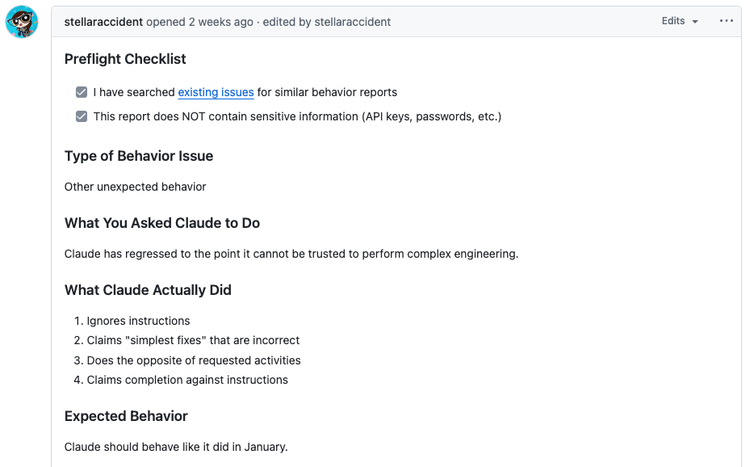The image size is (750, 467).
Task: Click the "Expected Behavior" heading
Action: click(126, 416)
